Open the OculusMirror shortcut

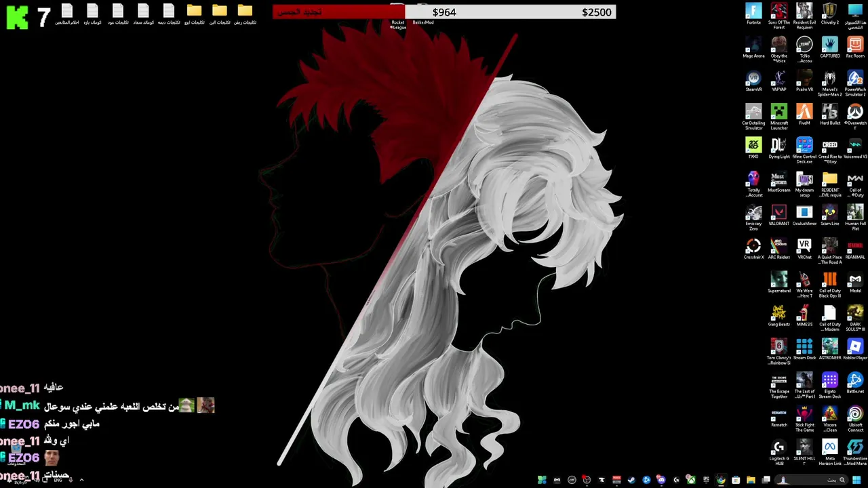(x=804, y=215)
